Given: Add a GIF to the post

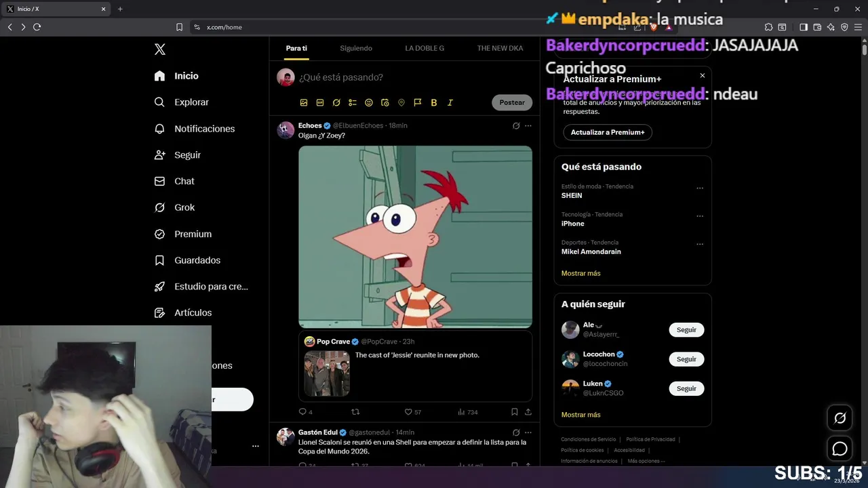Looking at the screenshot, I should tap(320, 102).
